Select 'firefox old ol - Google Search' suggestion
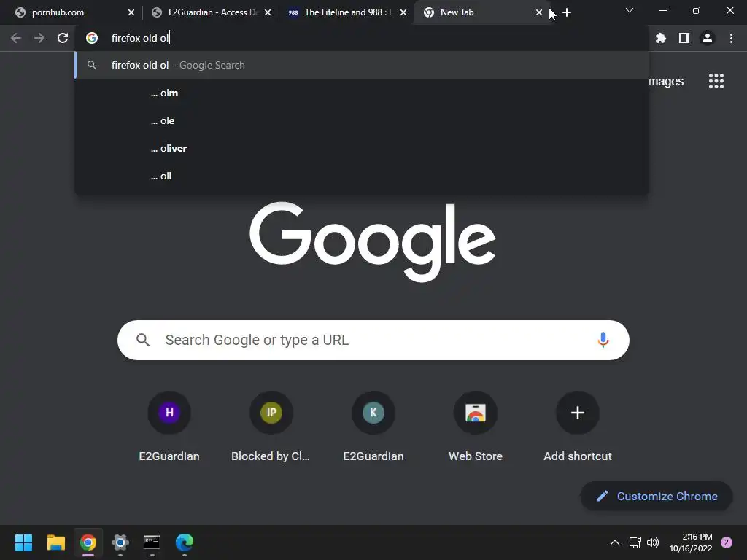 pos(362,65)
